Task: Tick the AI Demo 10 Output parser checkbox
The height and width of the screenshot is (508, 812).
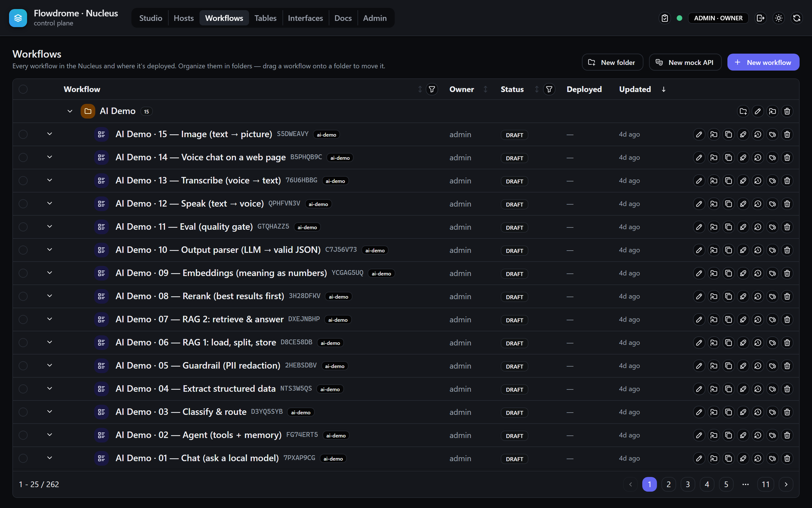Action: point(23,250)
